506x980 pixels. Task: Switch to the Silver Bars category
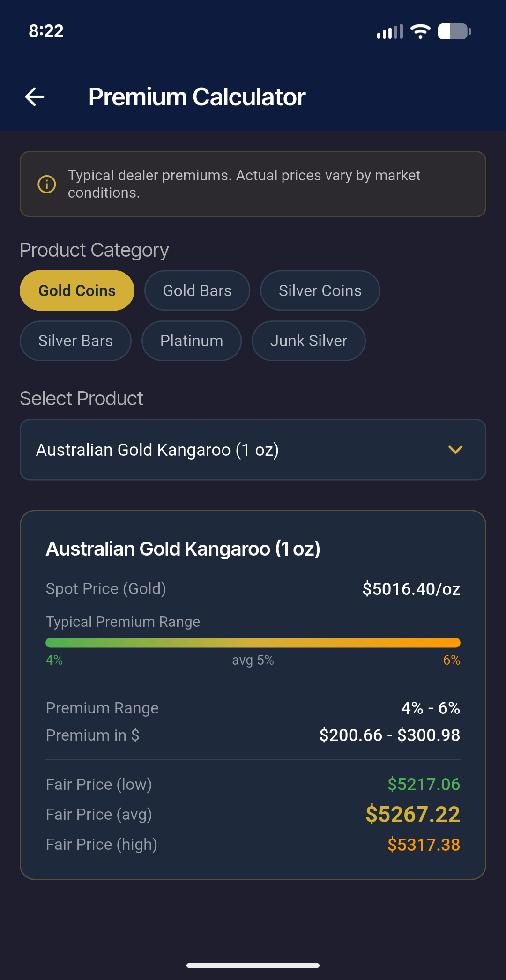[75, 341]
